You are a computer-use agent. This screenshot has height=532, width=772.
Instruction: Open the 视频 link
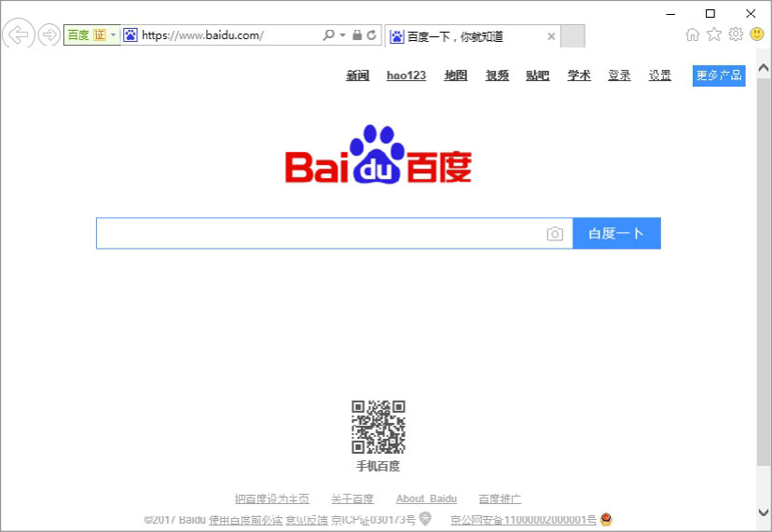[x=497, y=75]
